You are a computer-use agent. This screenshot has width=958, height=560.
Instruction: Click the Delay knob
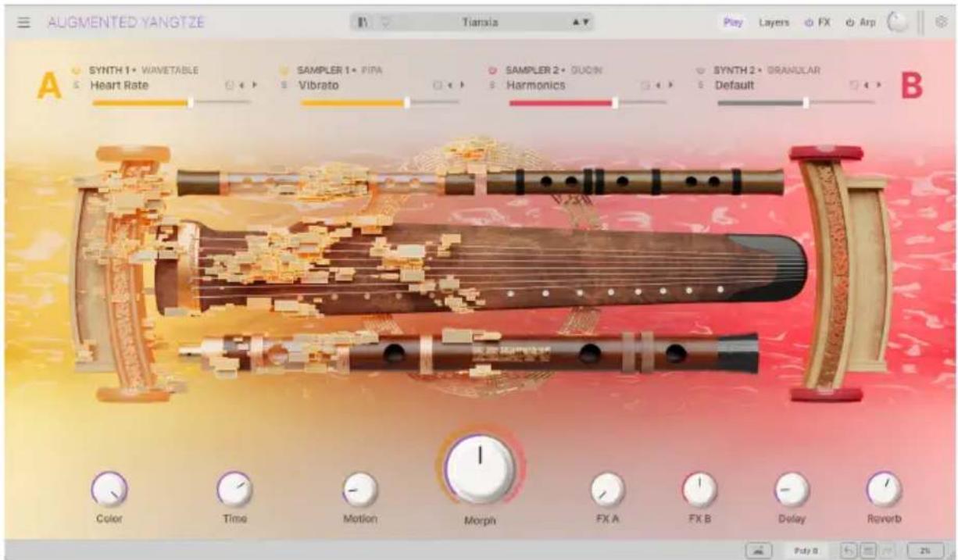tap(792, 490)
